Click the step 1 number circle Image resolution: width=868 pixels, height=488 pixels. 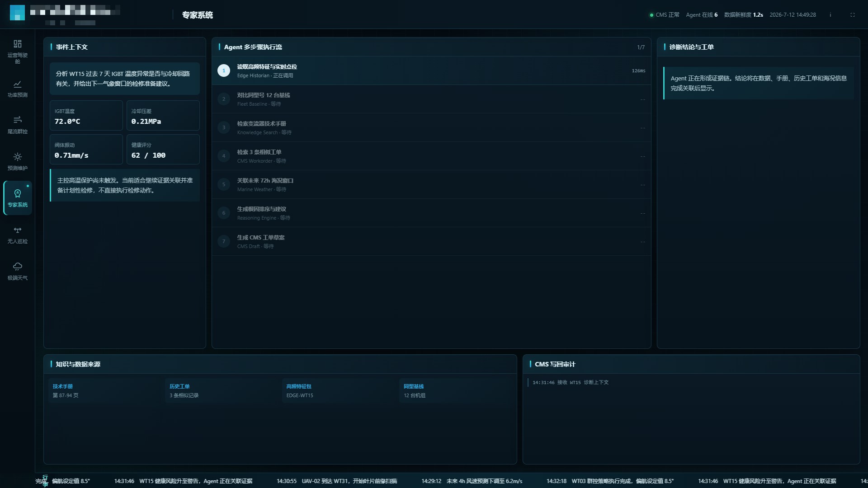click(224, 70)
